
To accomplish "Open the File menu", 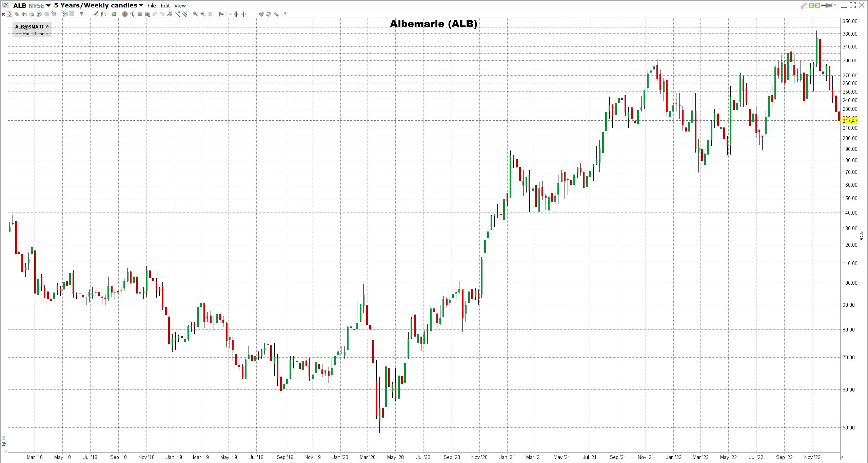I will 152,5.
